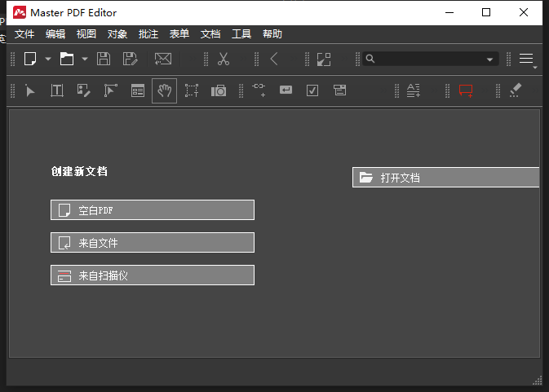
Task: Open the 对象 menu
Action: 117,34
